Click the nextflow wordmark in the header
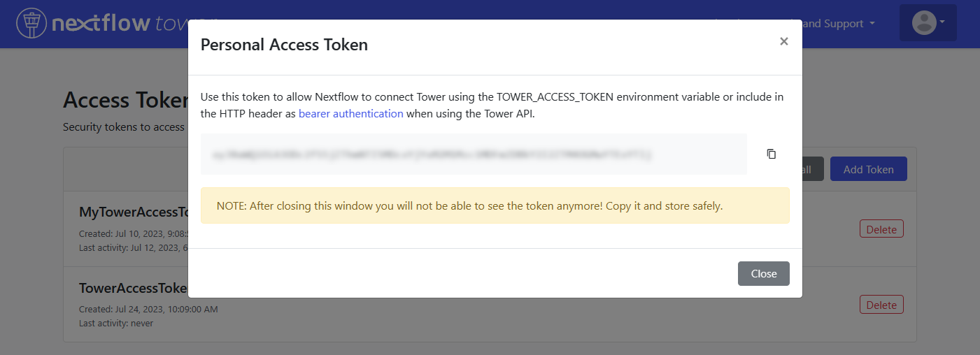 pos(101,23)
